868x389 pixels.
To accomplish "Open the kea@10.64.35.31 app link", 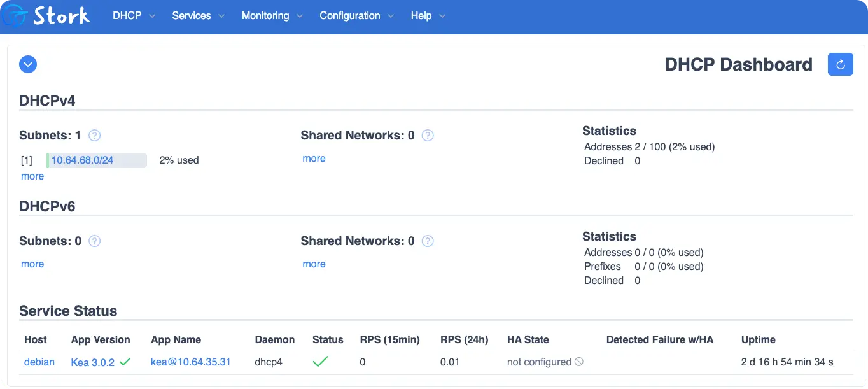I will [190, 362].
